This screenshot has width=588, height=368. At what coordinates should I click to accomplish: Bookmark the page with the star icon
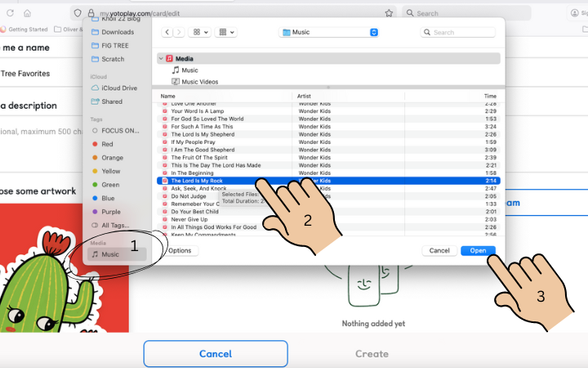(389, 13)
